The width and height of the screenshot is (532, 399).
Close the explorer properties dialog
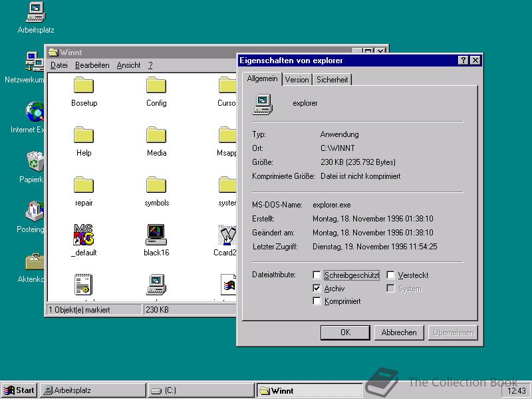[x=475, y=61]
